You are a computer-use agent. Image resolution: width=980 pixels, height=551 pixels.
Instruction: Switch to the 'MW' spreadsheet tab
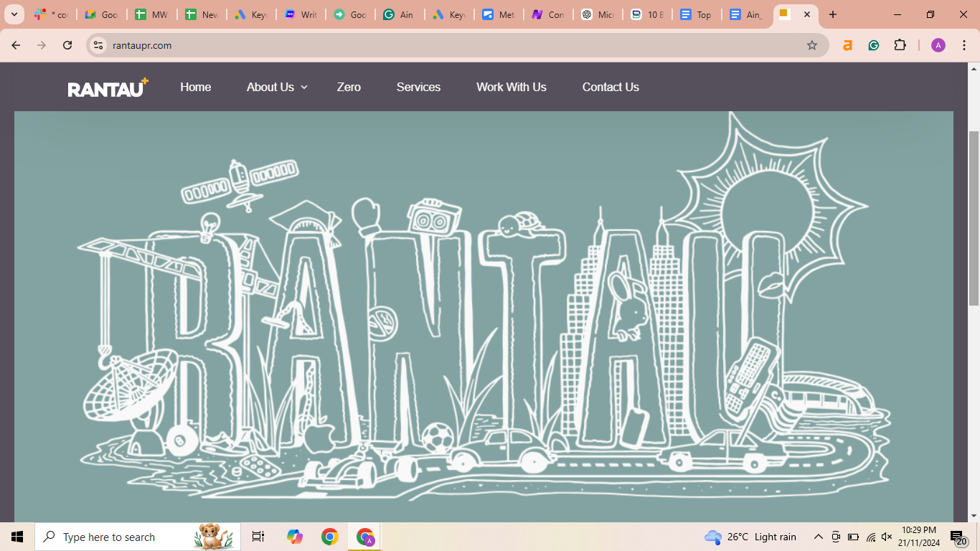pos(151,14)
